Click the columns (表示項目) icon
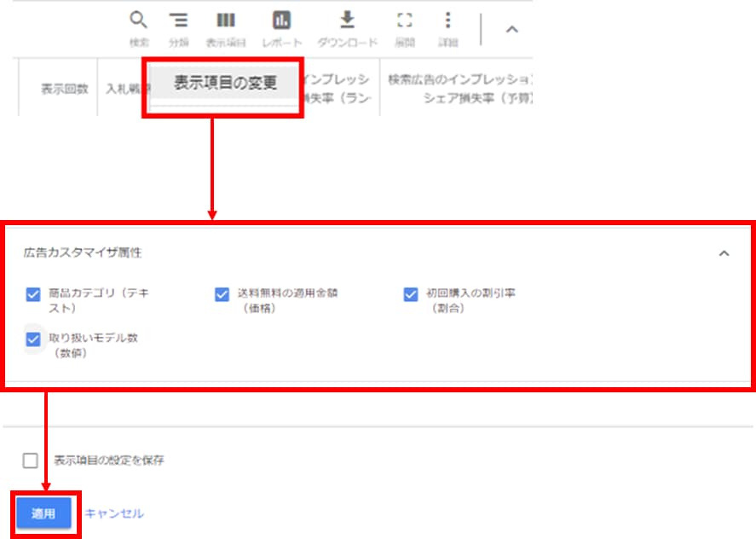 coord(226,21)
